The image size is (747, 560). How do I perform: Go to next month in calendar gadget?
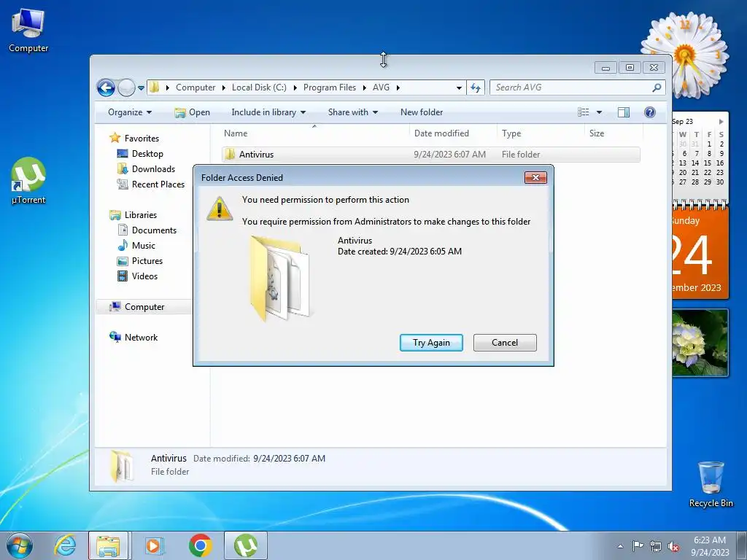(x=721, y=122)
